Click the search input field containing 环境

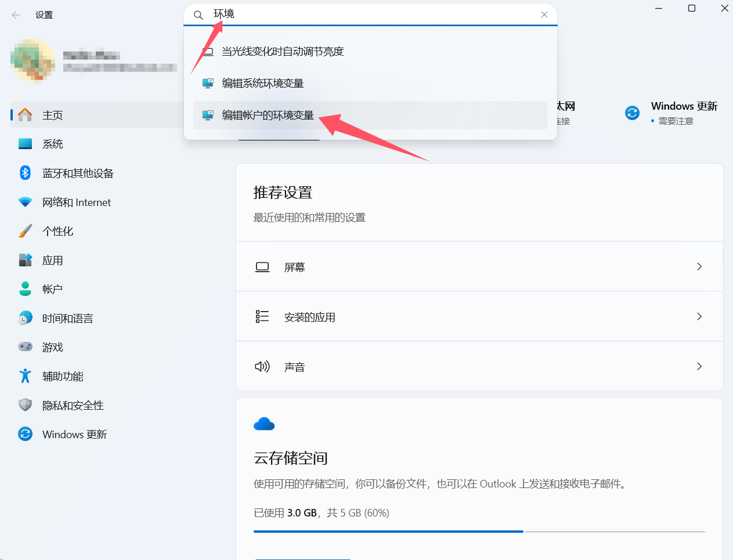(371, 15)
